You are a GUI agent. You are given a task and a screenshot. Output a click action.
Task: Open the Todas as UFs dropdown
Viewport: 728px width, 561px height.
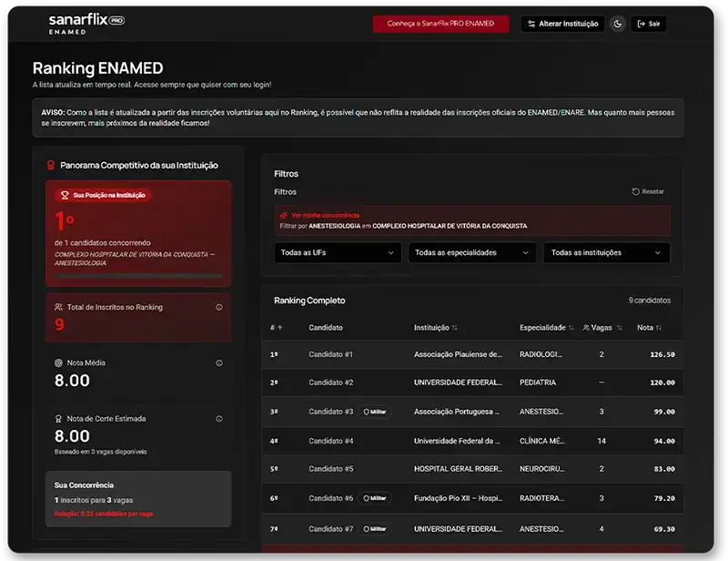coord(337,252)
